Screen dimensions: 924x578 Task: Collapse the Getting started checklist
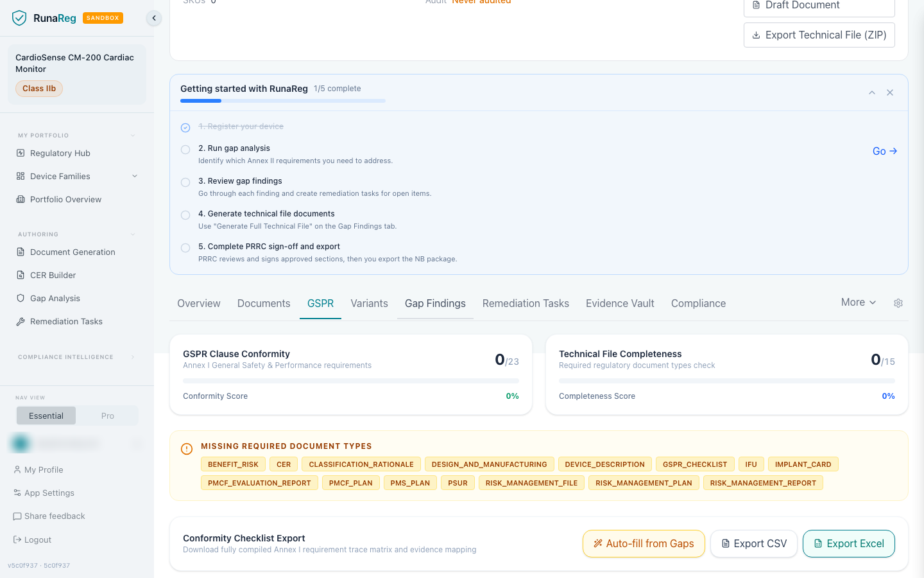[872, 92]
